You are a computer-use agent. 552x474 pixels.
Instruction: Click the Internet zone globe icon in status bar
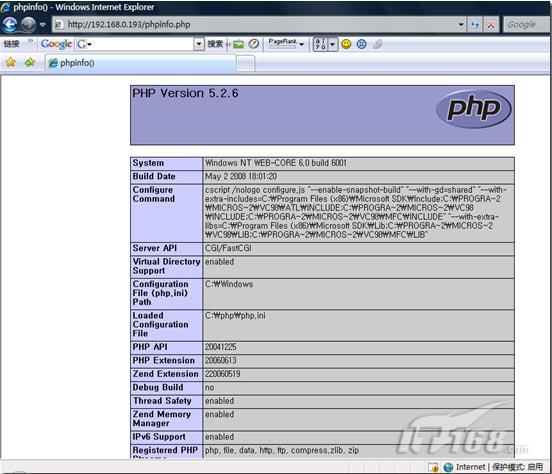448,467
